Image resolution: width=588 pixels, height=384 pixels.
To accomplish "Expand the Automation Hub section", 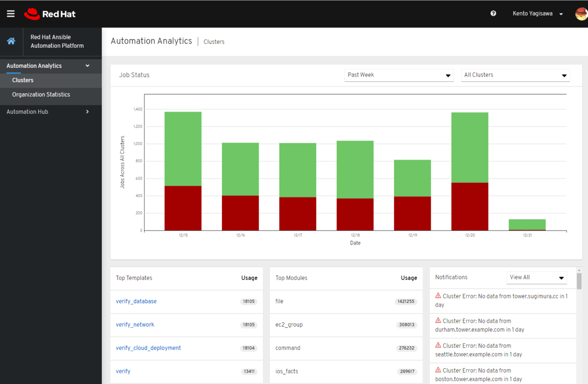I will (51, 112).
